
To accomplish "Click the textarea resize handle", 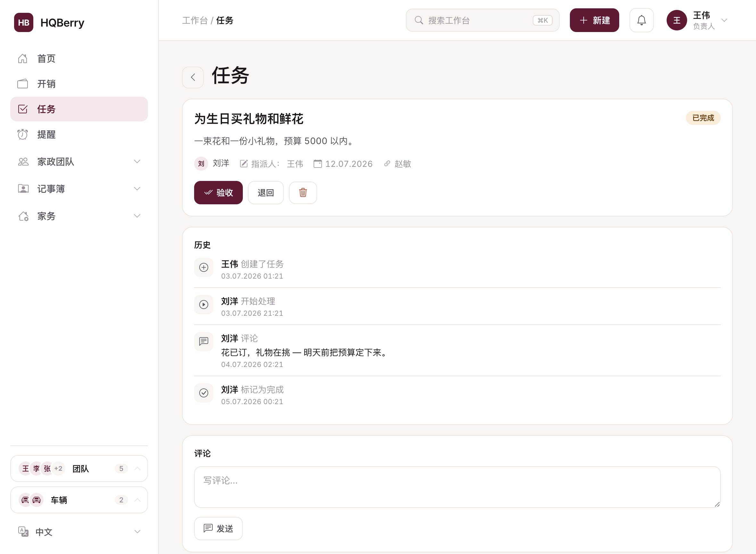I will pos(717,504).
